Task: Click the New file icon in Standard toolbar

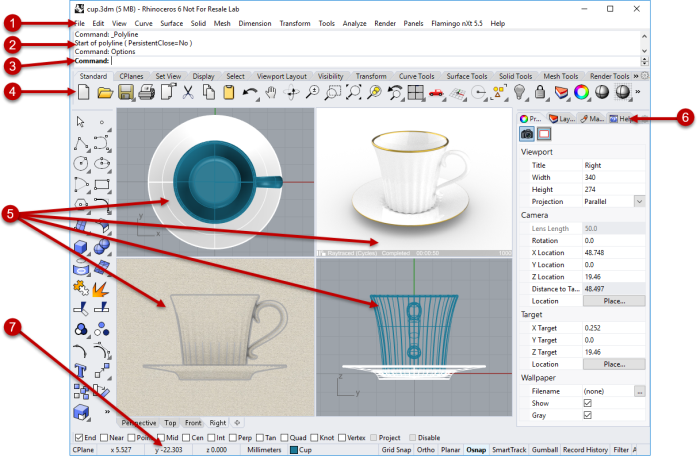Action: [x=83, y=93]
